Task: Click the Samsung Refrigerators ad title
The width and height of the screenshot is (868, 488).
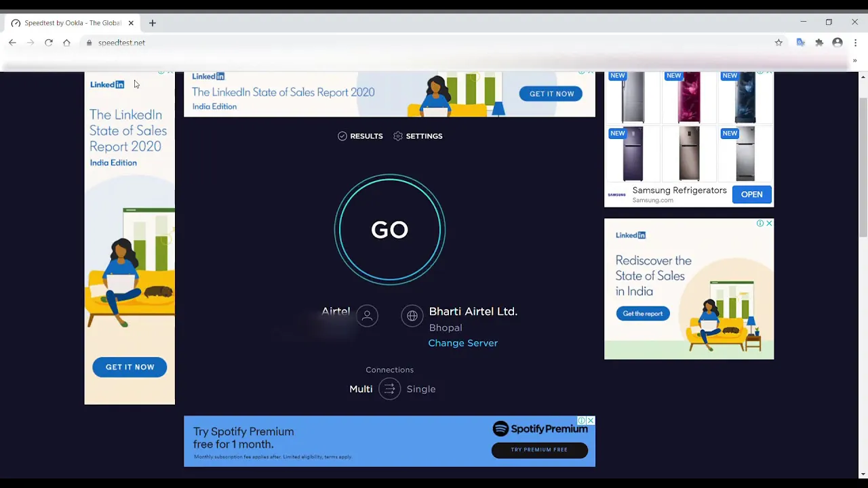Action: point(679,190)
